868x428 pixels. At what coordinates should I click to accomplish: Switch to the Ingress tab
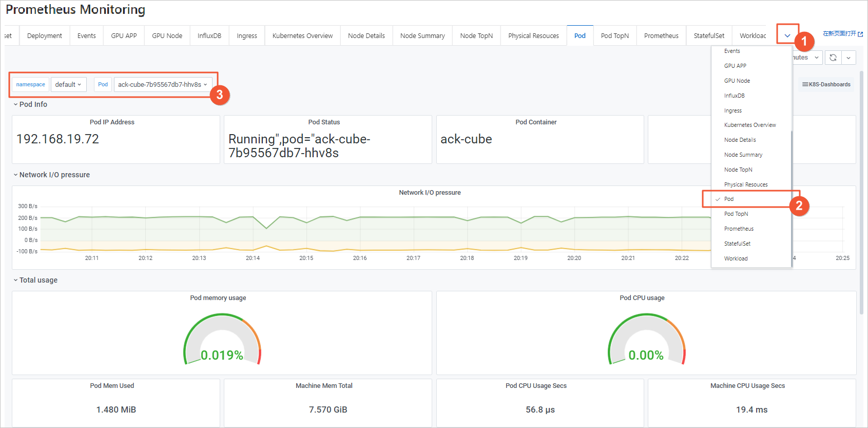tap(247, 35)
